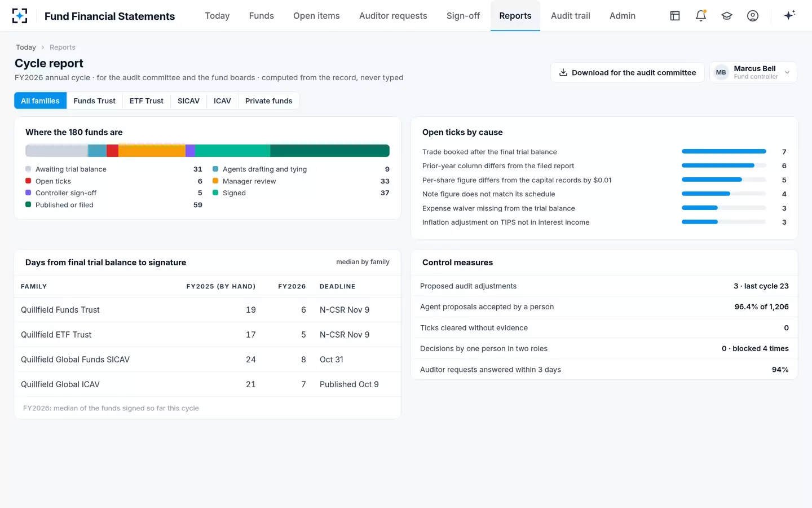
Task: Click the Fund Financial Statements logo icon
Action: pos(20,16)
